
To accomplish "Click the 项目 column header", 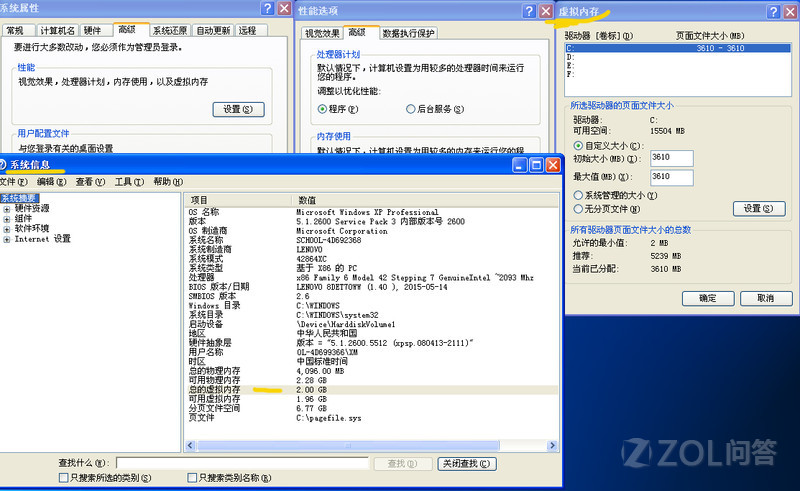I will [238, 200].
